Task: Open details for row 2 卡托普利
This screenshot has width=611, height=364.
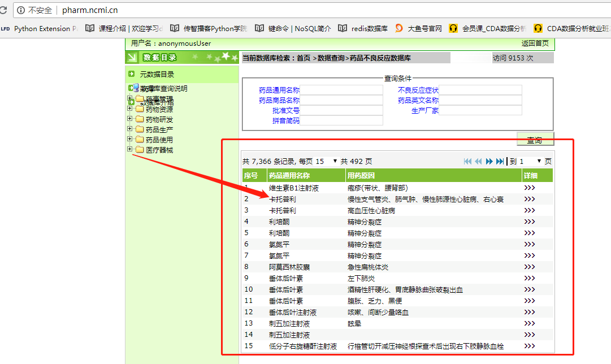Action: [x=530, y=199]
